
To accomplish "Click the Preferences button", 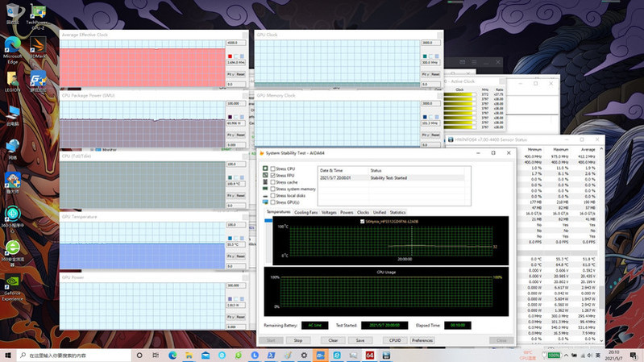I will tap(422, 340).
